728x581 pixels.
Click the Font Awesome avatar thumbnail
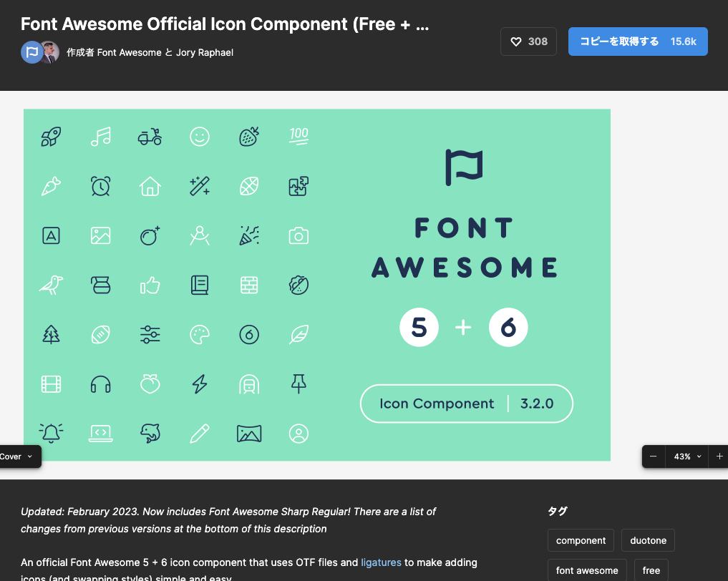pyautogui.click(x=30, y=52)
